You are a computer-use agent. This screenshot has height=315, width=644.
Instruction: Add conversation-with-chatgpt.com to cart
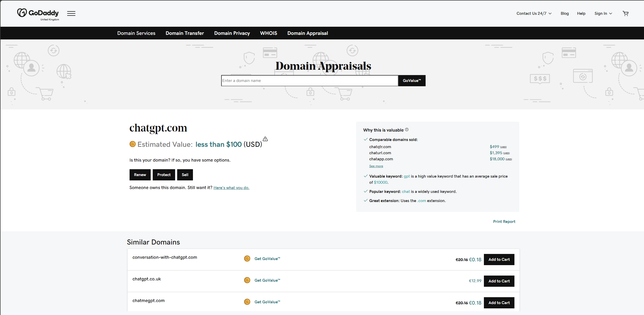[x=499, y=260]
